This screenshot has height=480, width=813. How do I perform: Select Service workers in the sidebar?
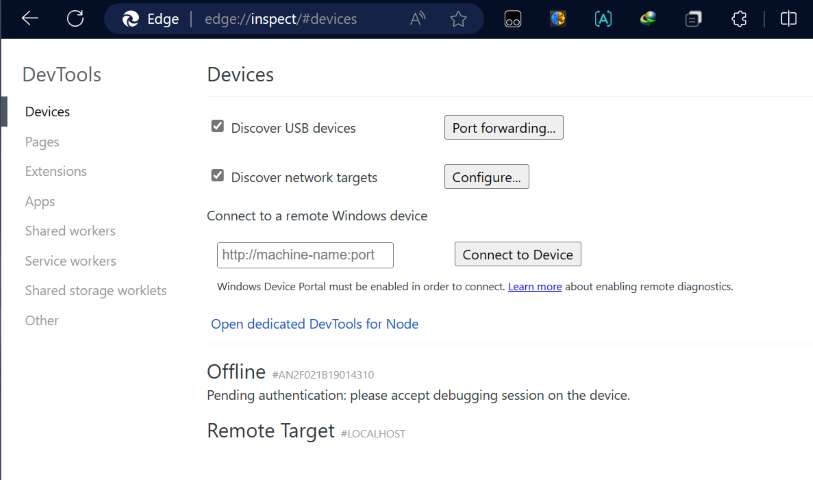tap(71, 261)
